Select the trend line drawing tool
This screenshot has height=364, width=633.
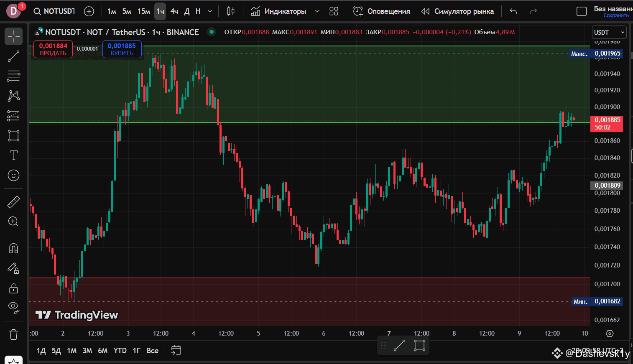(x=13, y=56)
